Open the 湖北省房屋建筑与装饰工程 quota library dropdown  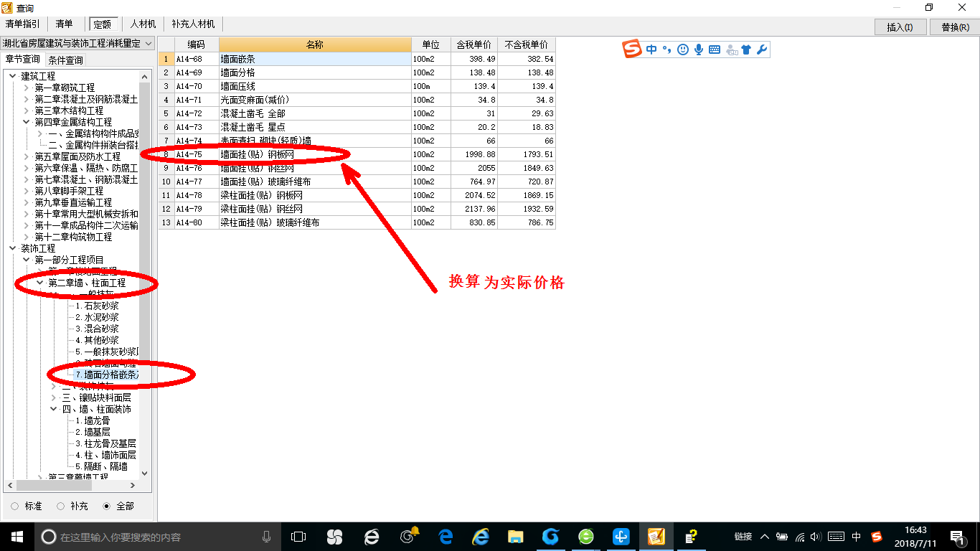(77, 43)
